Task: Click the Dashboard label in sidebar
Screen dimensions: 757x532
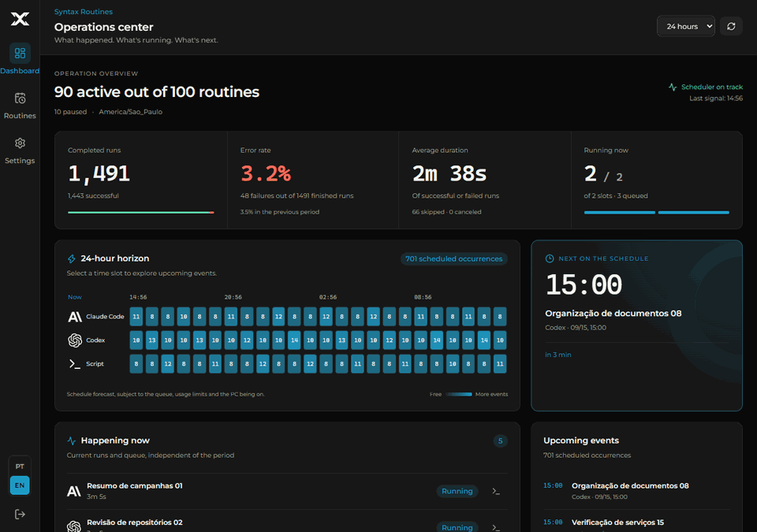Action: [20, 71]
